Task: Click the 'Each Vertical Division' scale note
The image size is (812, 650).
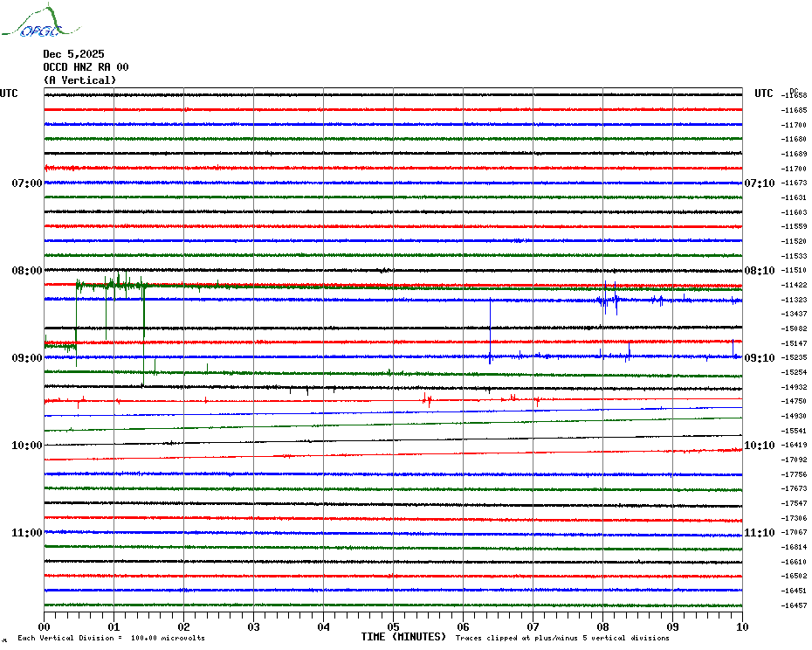Action: pos(111,638)
